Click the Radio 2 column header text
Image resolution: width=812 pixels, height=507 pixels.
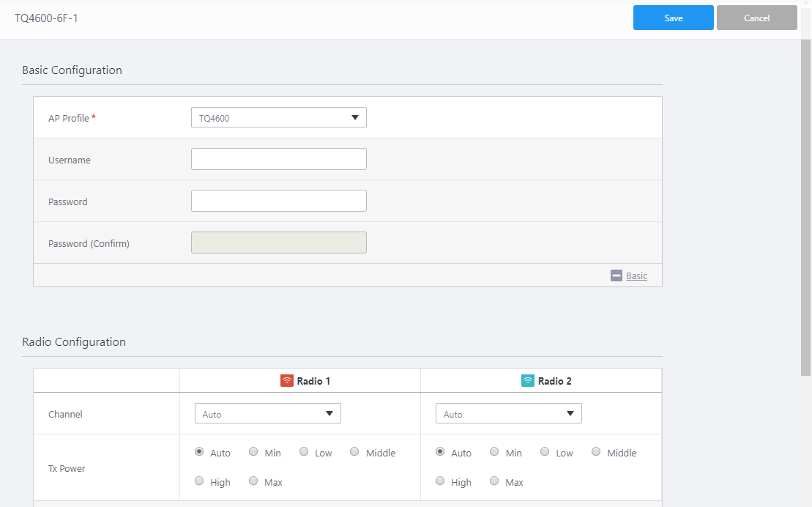pos(554,381)
